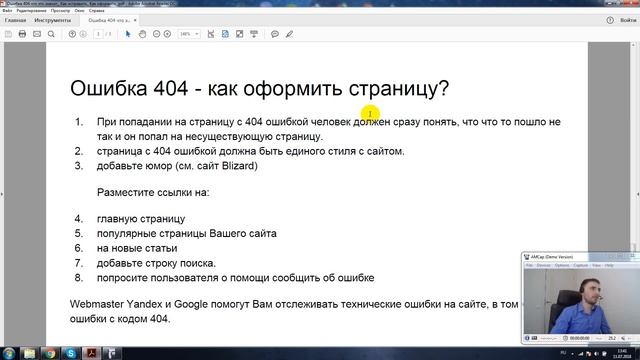This screenshot has height=360, width=640.
Task: Switch to the Инструменты tab
Action: [53, 20]
